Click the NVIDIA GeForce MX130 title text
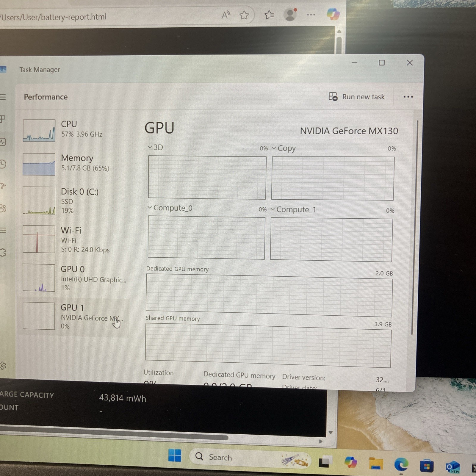Image resolution: width=476 pixels, height=476 pixels. click(x=349, y=131)
